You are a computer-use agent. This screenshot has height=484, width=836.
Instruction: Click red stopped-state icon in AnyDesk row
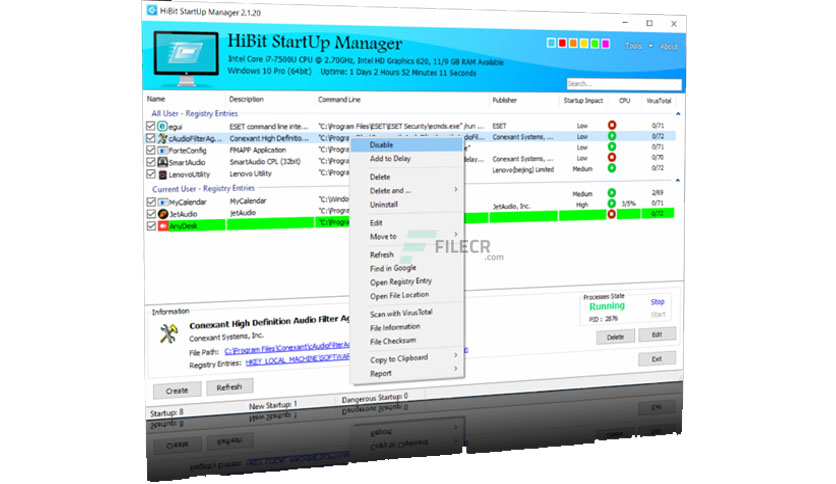612,214
